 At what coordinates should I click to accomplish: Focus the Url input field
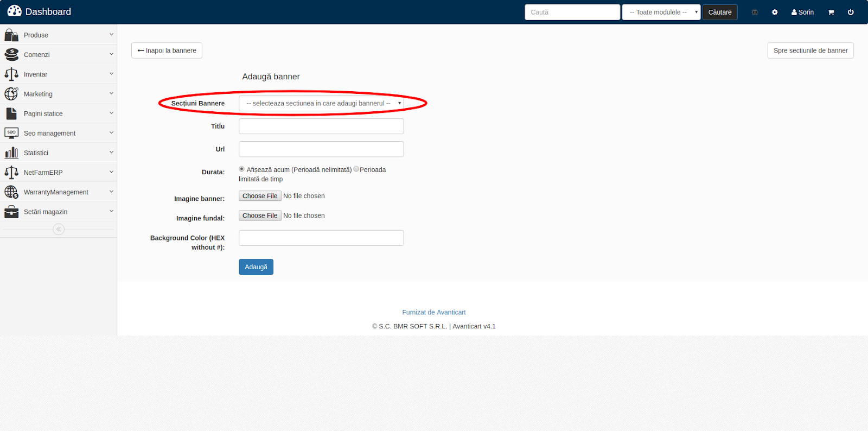tap(321, 149)
